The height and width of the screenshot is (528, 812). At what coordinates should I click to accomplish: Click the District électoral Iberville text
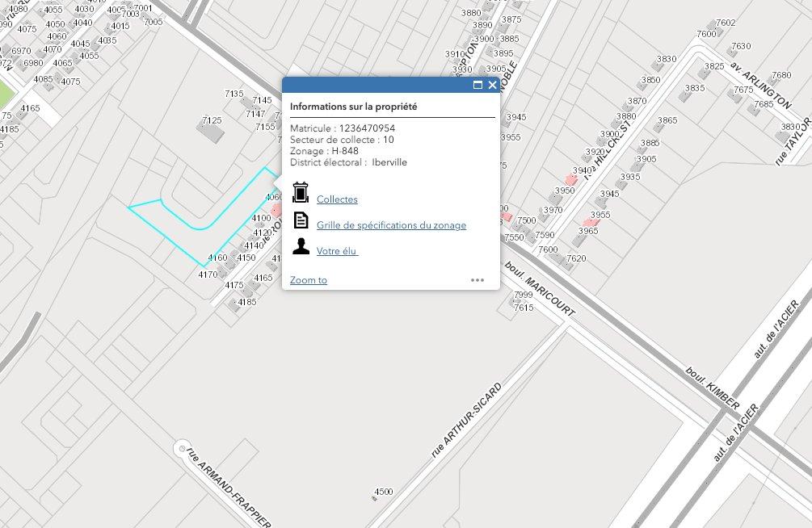click(348, 162)
